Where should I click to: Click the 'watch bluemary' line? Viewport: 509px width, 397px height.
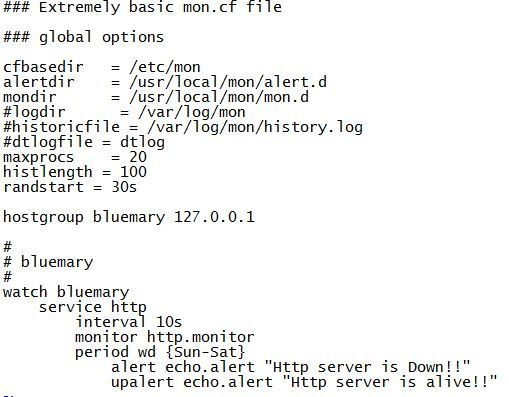coord(66,292)
